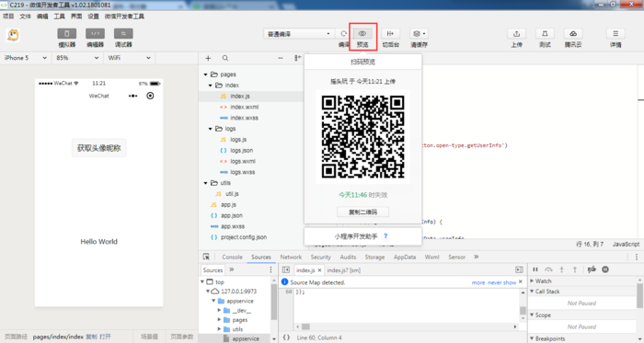
Task: Toggle the simulator (模拟器) panel
Action: coord(66,34)
